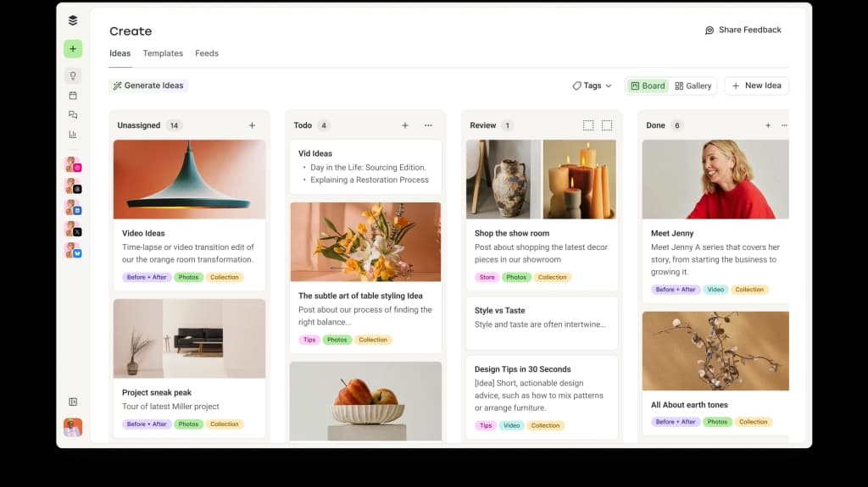The height and width of the screenshot is (487, 868).
Task: Open the apple bowl image card
Action: (x=365, y=401)
